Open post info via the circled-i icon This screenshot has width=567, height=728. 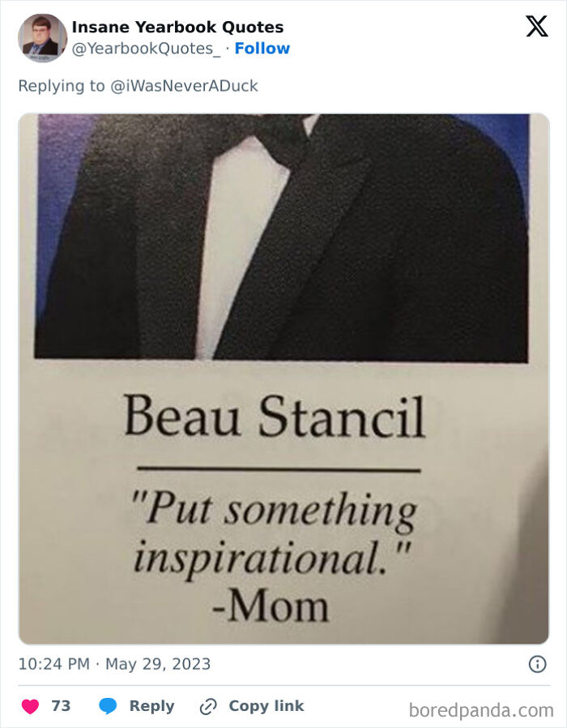pos(539,663)
